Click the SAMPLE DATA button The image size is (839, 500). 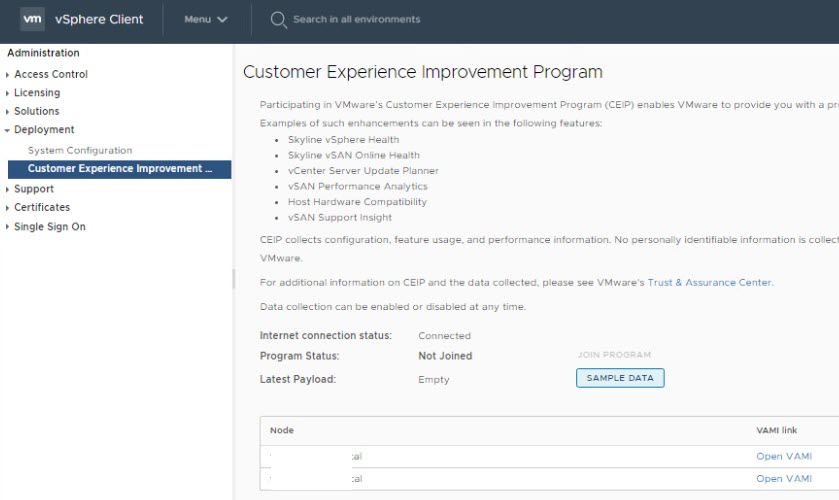(620, 378)
